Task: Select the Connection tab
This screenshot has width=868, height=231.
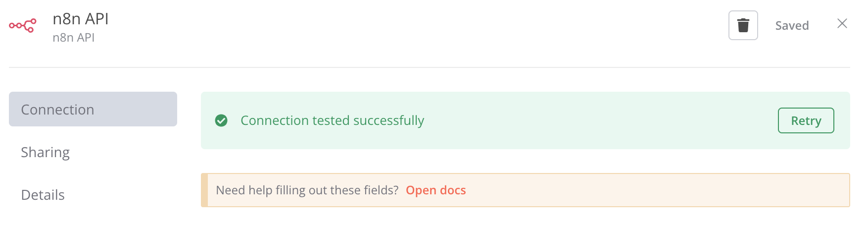Action: pos(93,109)
